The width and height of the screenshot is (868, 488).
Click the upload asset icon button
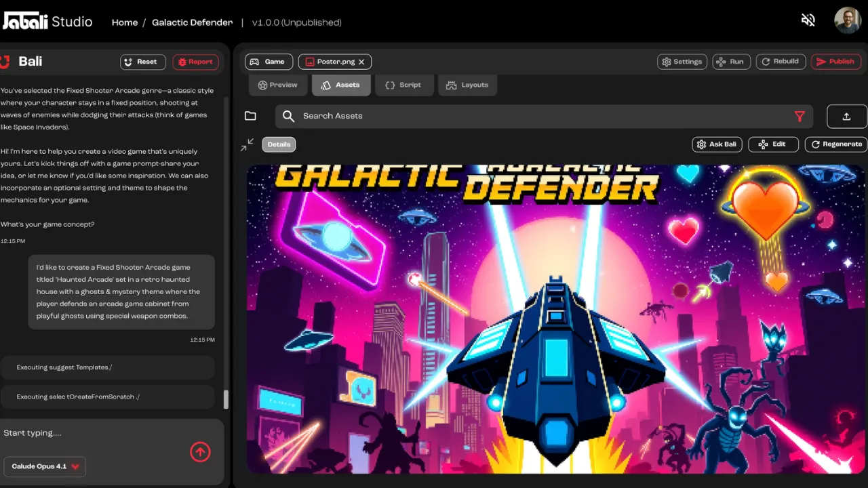[846, 117]
